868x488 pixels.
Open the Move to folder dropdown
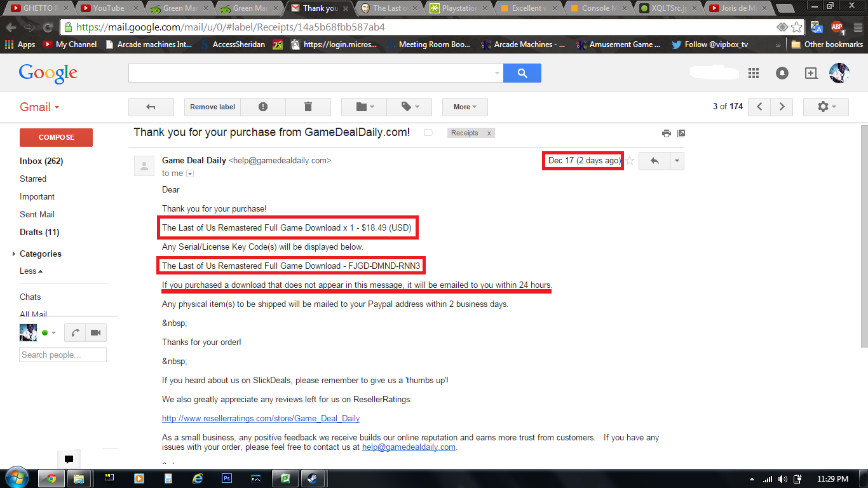point(364,107)
